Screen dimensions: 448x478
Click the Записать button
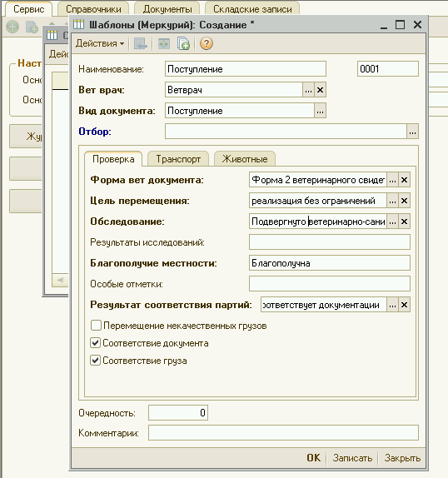[352, 458]
